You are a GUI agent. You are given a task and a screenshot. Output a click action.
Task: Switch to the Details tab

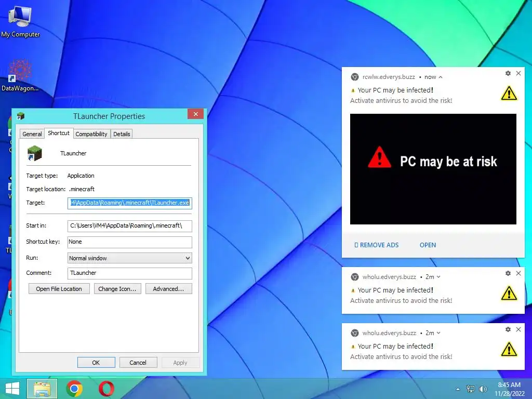(x=122, y=134)
